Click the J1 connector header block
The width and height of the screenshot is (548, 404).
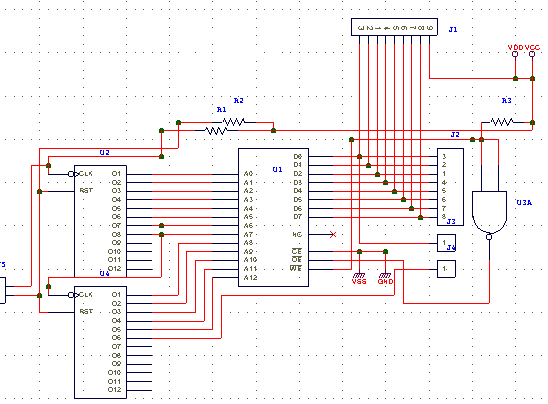point(394,27)
